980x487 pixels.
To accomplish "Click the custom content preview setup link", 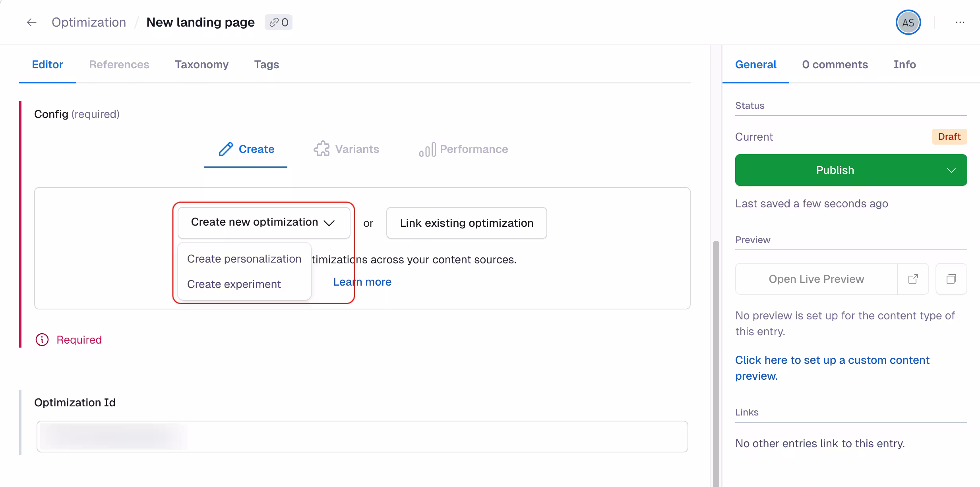I will pyautogui.click(x=832, y=368).
